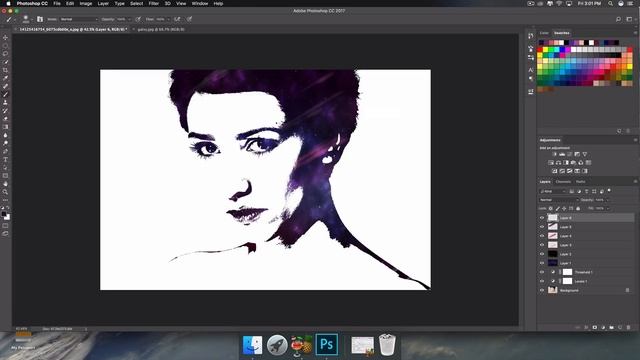Click the foreground color swatch
640x360 pixels.
point(4,214)
